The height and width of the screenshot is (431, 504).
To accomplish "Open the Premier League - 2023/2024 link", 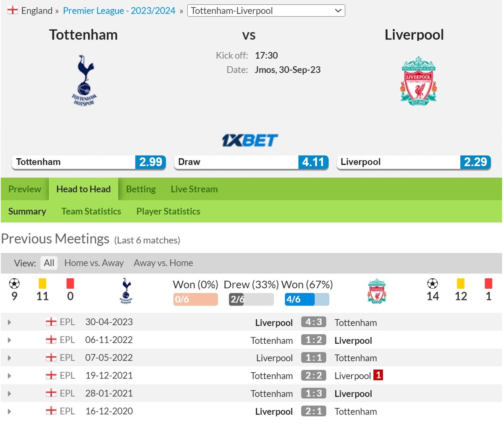I will (119, 11).
